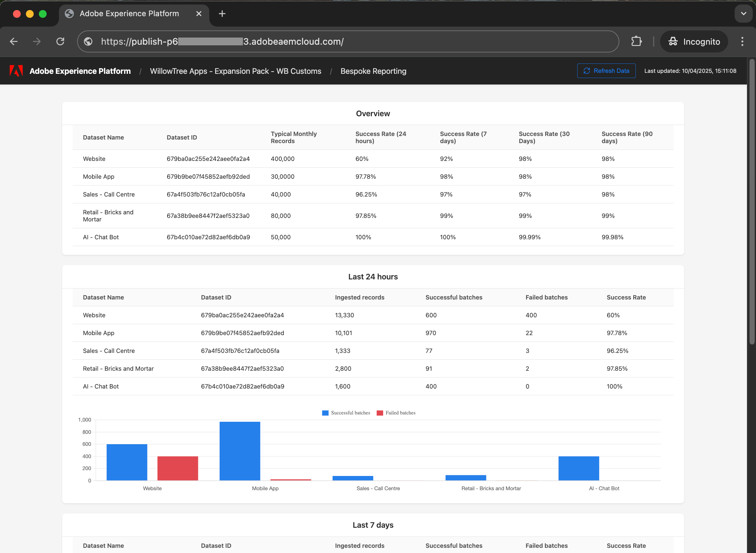Click the page vertical scrollbar thumb
Image resolution: width=756 pixels, height=553 pixels.
752,202
